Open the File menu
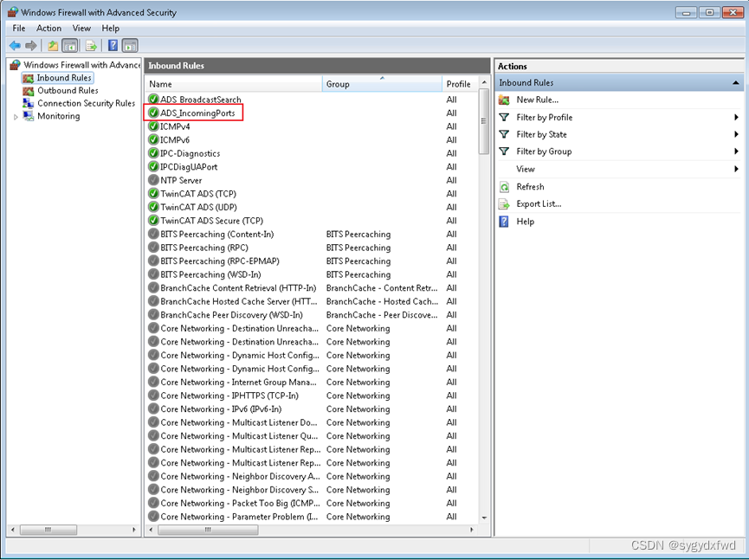The width and height of the screenshot is (749, 560). click(19, 29)
